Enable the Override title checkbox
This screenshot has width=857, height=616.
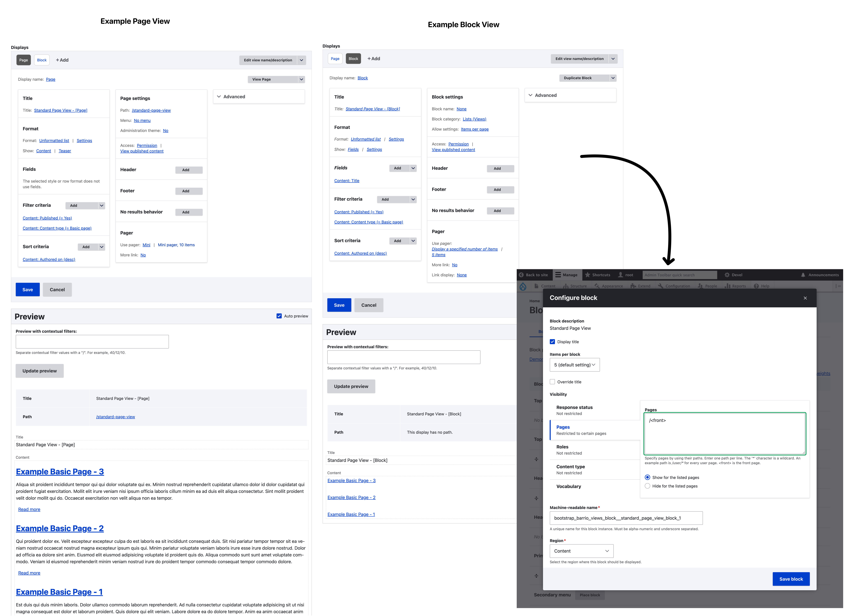(x=552, y=382)
